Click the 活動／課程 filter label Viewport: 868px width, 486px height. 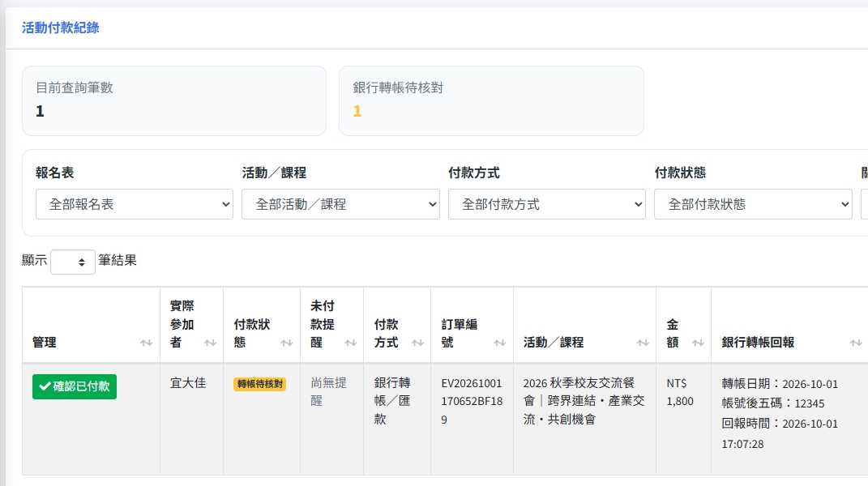(x=274, y=173)
